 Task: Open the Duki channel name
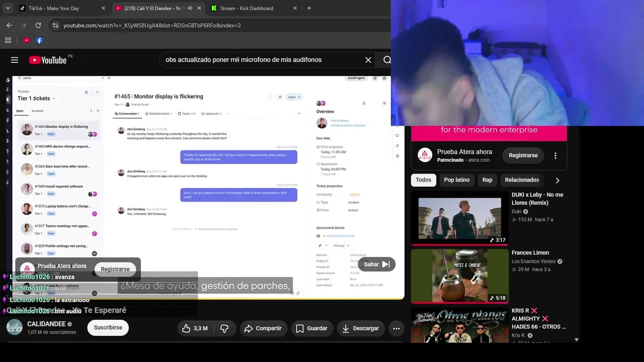point(517,212)
